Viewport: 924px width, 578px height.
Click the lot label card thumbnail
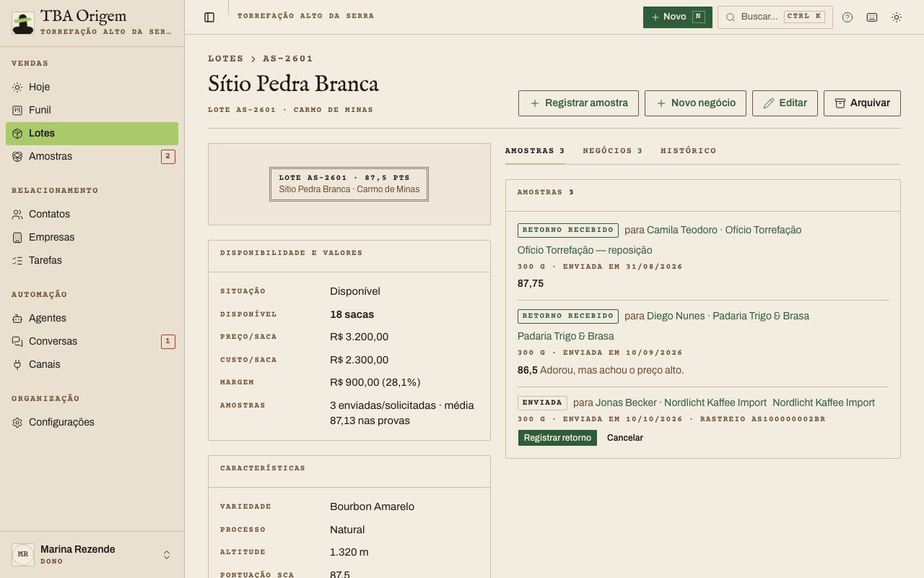(x=349, y=184)
